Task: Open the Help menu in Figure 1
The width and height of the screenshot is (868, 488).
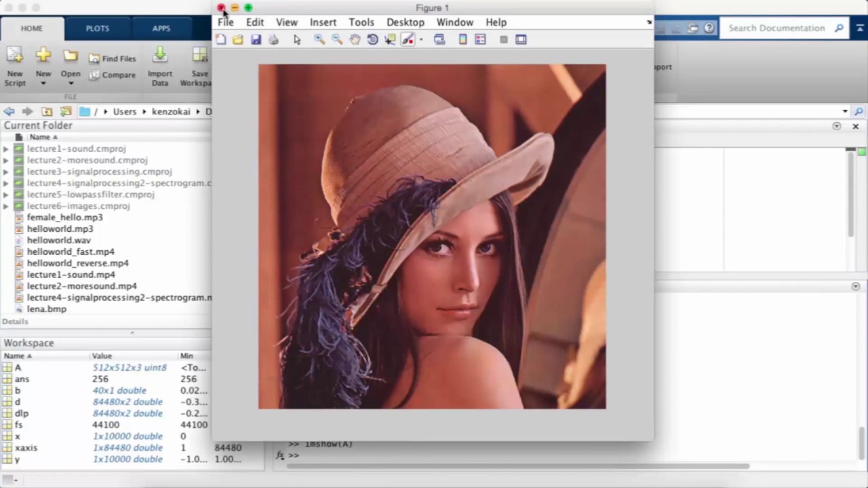Action: 496,22
